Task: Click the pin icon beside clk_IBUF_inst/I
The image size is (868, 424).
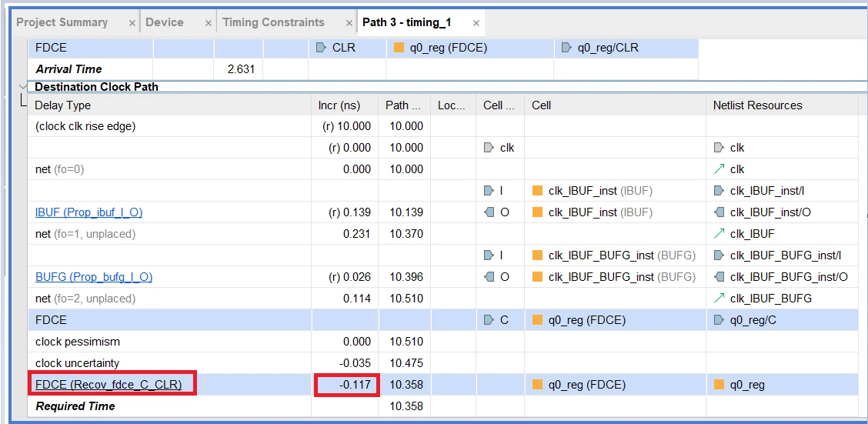Action: pos(719,191)
